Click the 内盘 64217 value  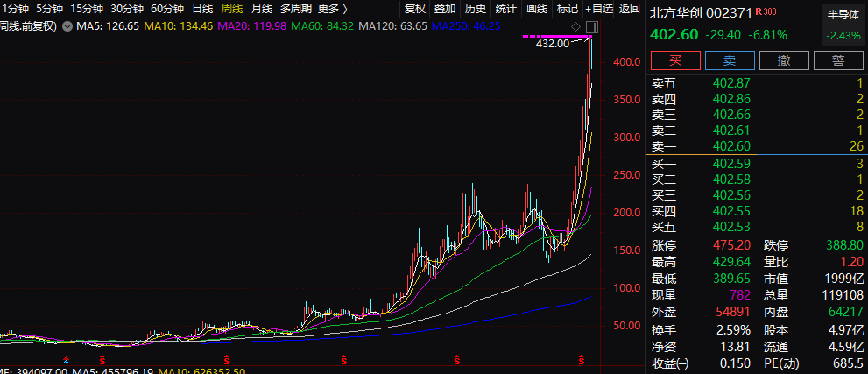coord(845,312)
